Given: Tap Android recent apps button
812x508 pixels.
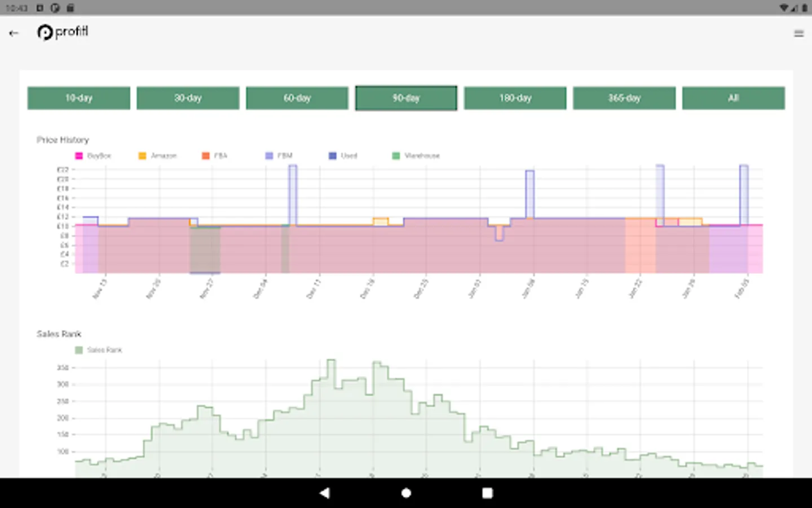Looking at the screenshot, I should click(x=487, y=493).
